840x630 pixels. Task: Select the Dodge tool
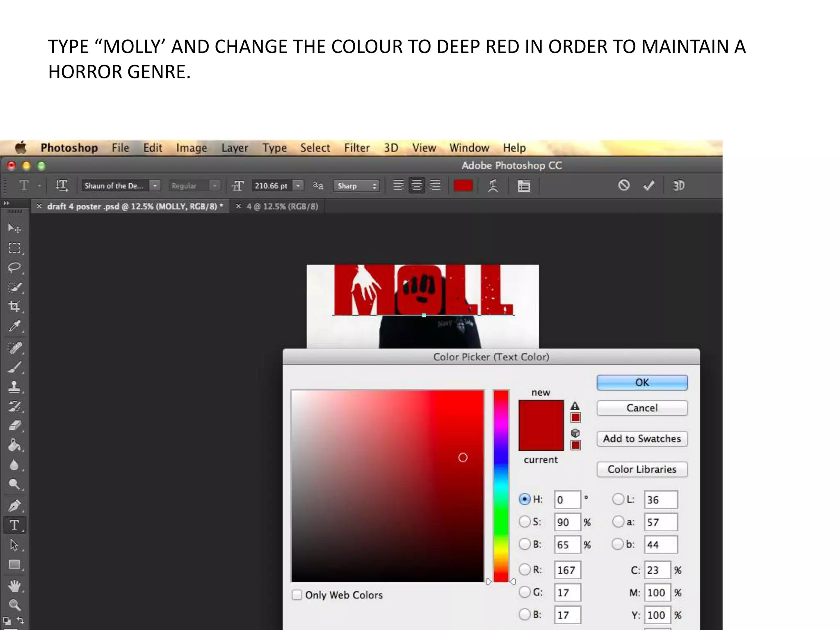click(x=14, y=484)
